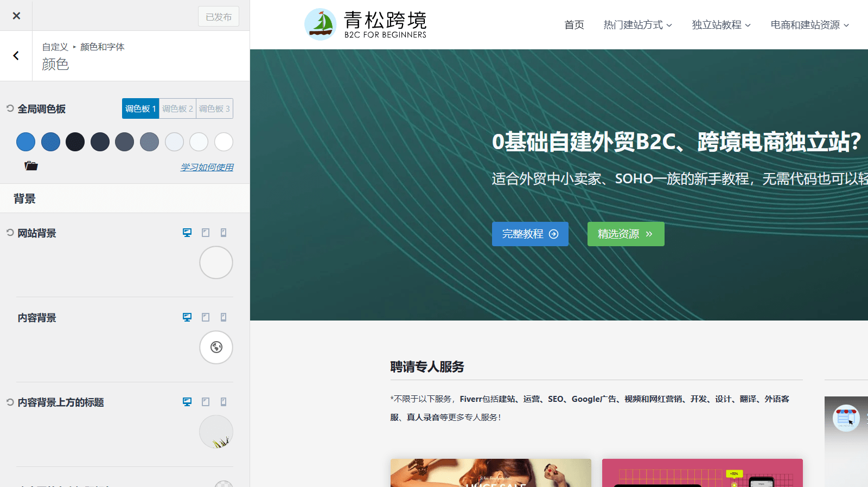Switch 内容背景上方的标题 to mobile view
The width and height of the screenshot is (868, 487).
[224, 402]
